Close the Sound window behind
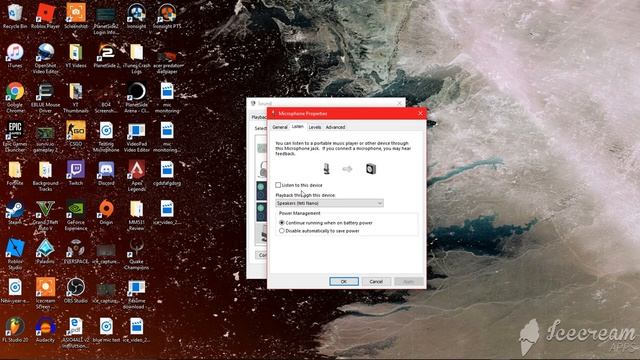 click(x=400, y=103)
